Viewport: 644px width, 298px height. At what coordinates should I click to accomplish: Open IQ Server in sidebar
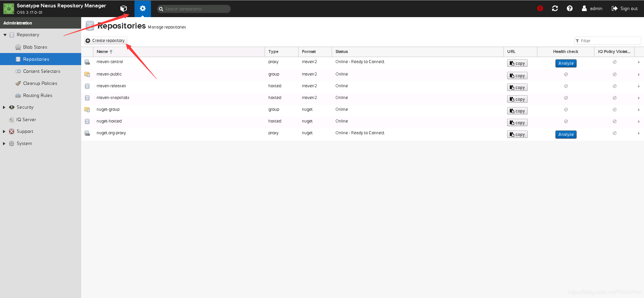tap(41, 119)
